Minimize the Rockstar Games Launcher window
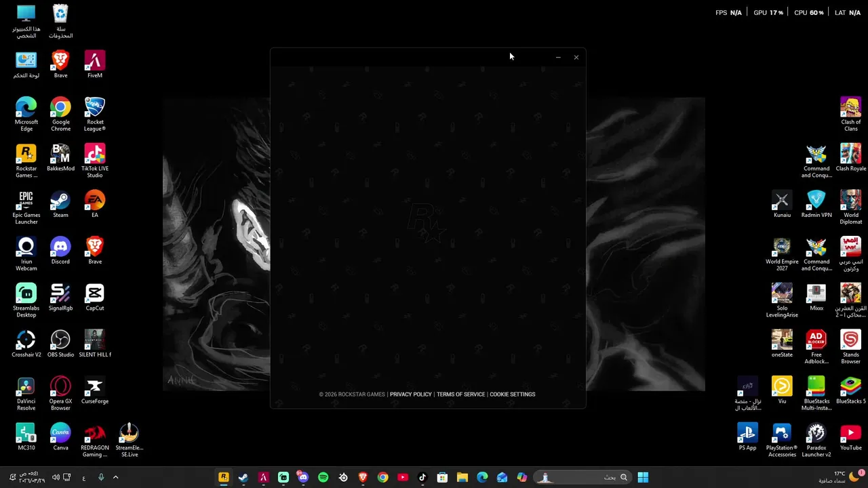Viewport: 868px width, 488px height. click(558, 58)
